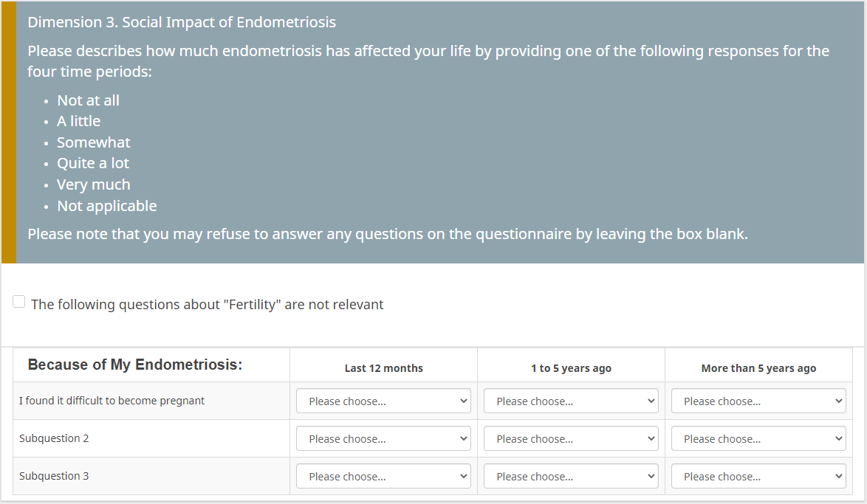Click the 'Because of My Endometriosis:' table heading

click(135, 365)
